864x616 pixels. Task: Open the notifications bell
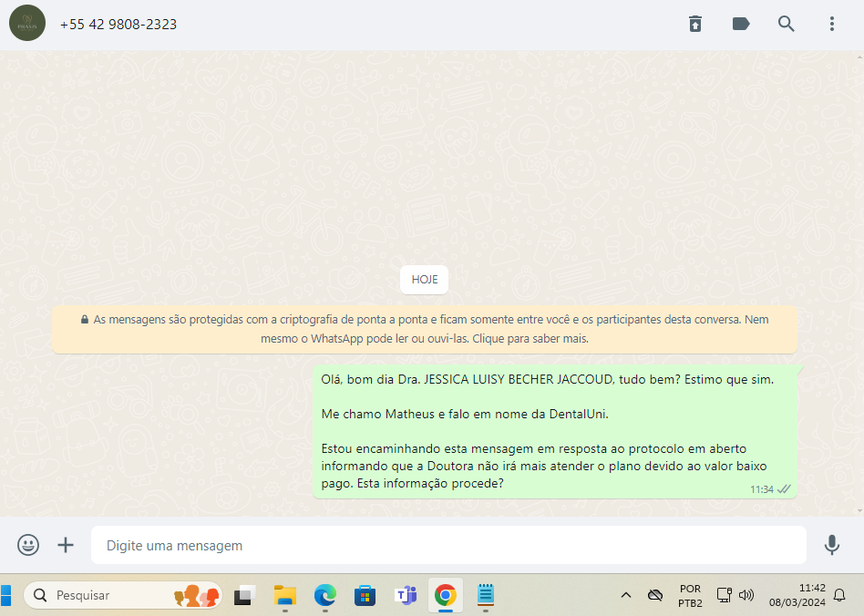[x=839, y=595]
